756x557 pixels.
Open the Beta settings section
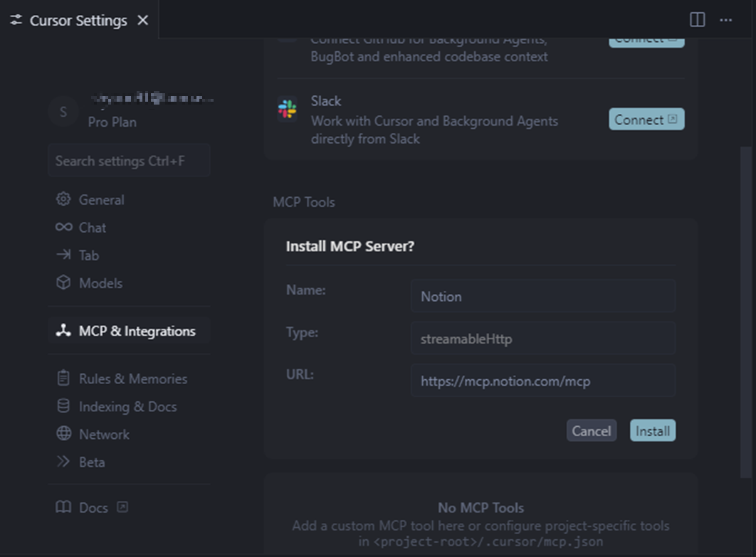click(91, 462)
